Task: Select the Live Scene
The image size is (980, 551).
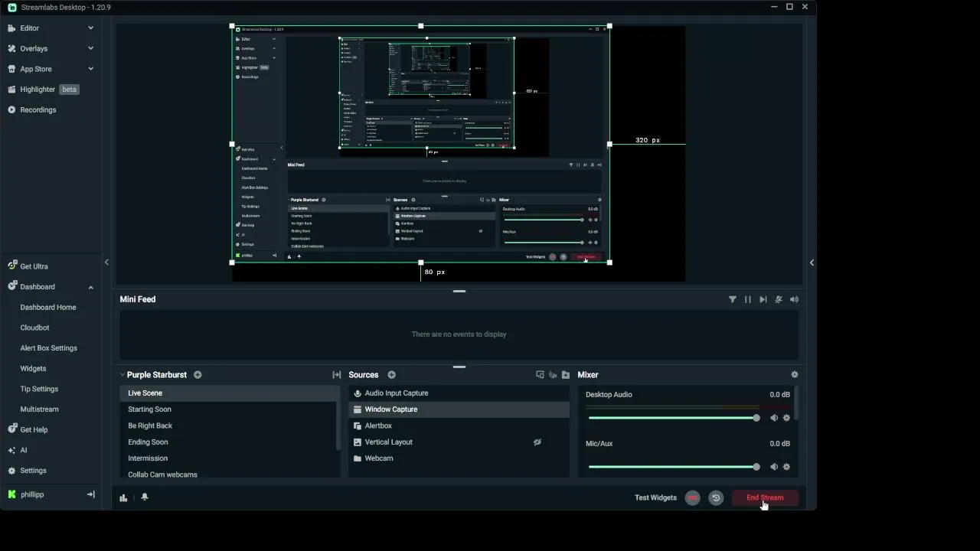Action: point(229,393)
